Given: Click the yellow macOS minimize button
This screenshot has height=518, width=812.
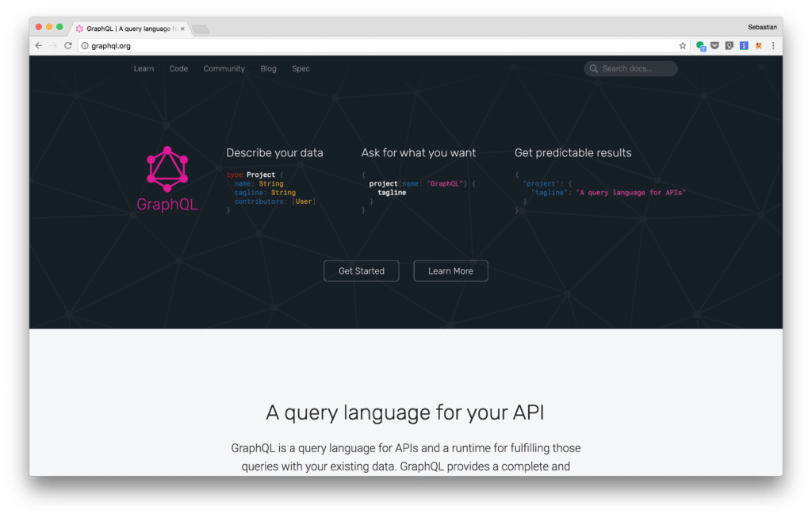Looking at the screenshot, I should click(49, 26).
